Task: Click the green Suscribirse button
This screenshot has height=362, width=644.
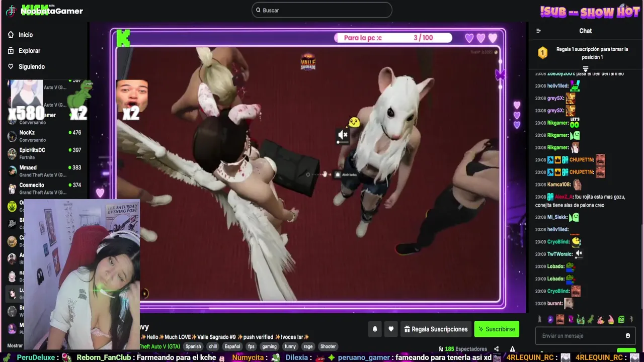Action: [497, 329]
